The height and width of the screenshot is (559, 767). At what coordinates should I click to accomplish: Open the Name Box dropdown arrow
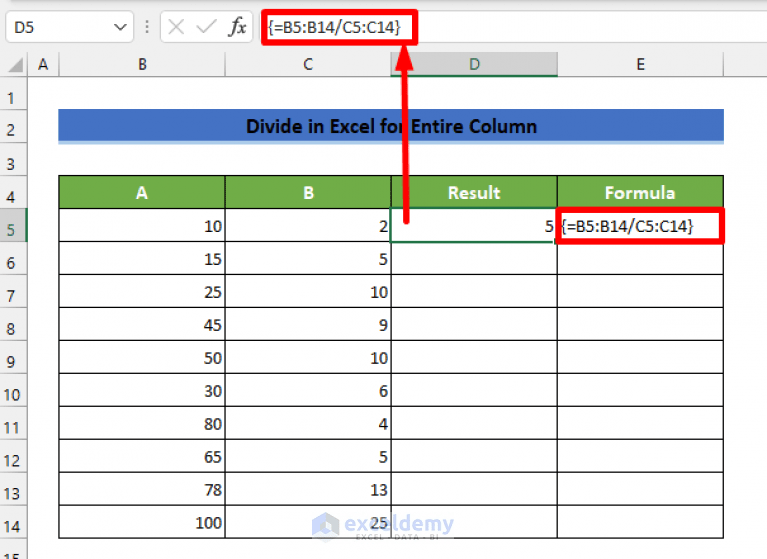(120, 27)
